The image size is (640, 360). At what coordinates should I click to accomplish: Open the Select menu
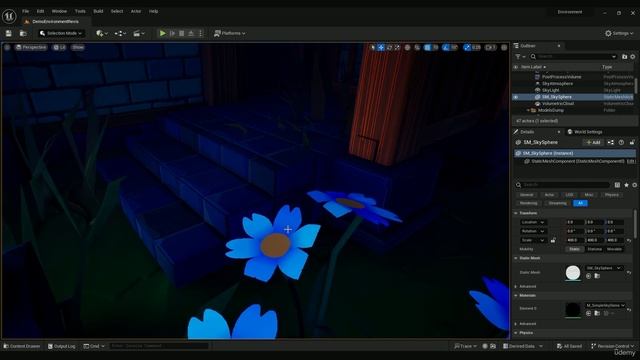117,11
